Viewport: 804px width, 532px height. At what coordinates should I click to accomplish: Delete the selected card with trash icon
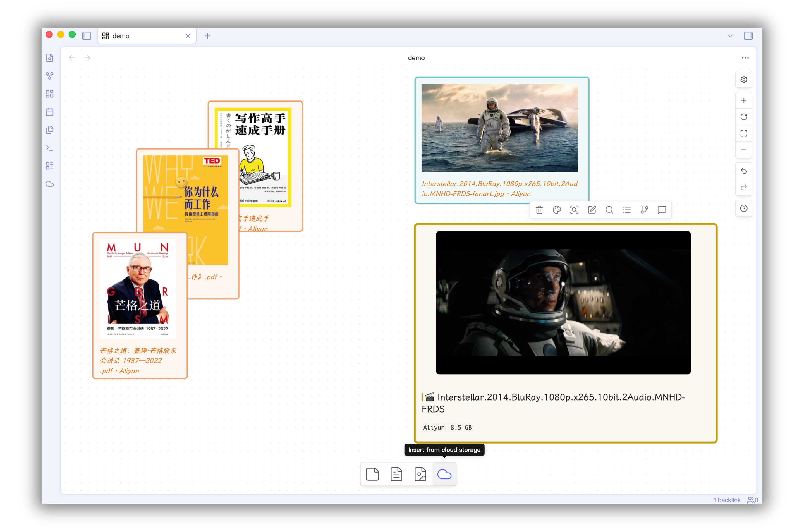(539, 210)
